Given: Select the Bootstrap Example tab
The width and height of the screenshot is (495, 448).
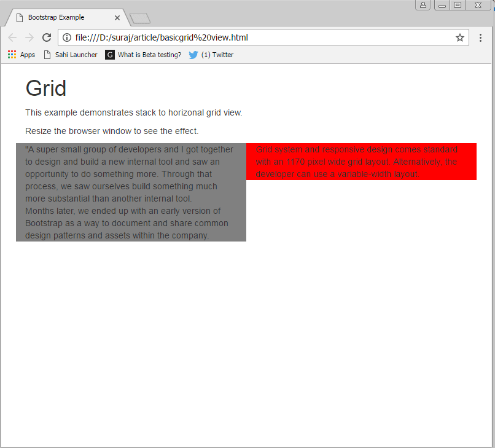Looking at the screenshot, I should [67, 18].
